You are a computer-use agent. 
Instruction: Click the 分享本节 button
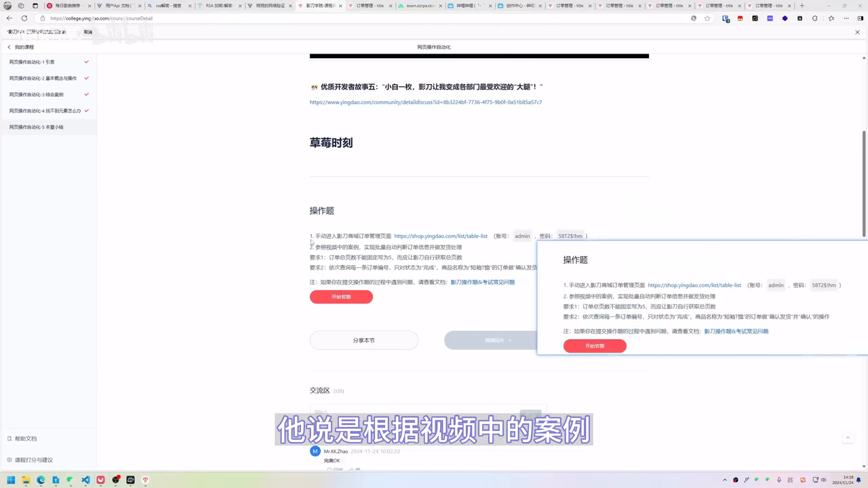pos(363,340)
